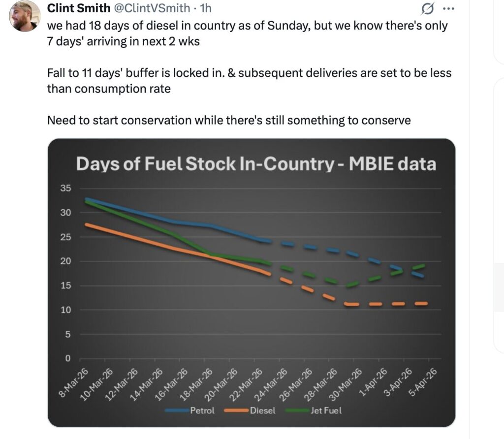
Task: Click the Diesel legend label
Action: pos(263,410)
